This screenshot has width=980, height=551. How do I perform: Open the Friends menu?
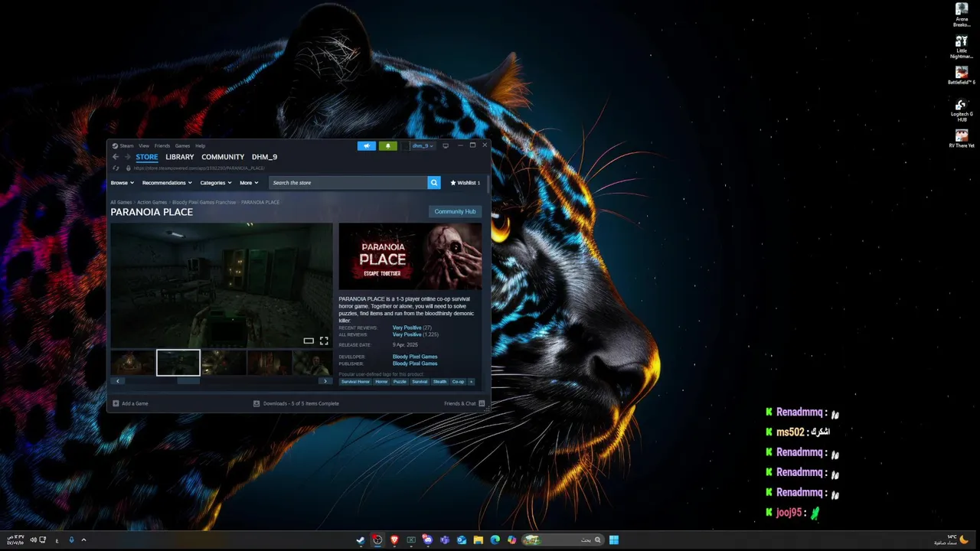click(x=162, y=145)
